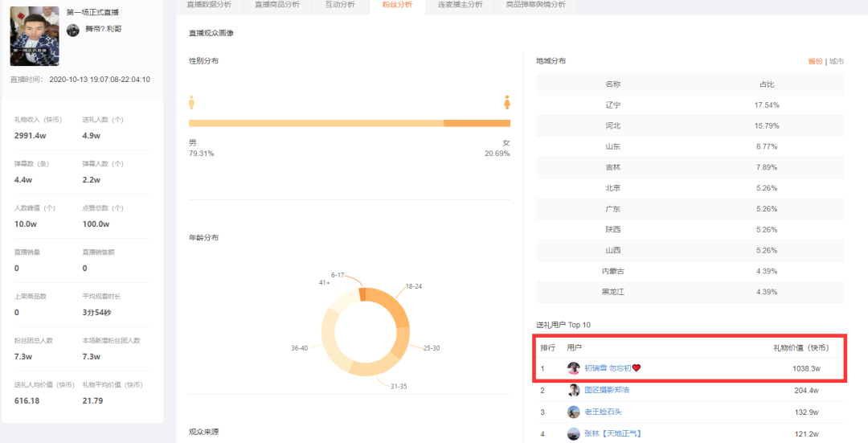
Task: Select the 吉林 row in region table
Action: [690, 167]
